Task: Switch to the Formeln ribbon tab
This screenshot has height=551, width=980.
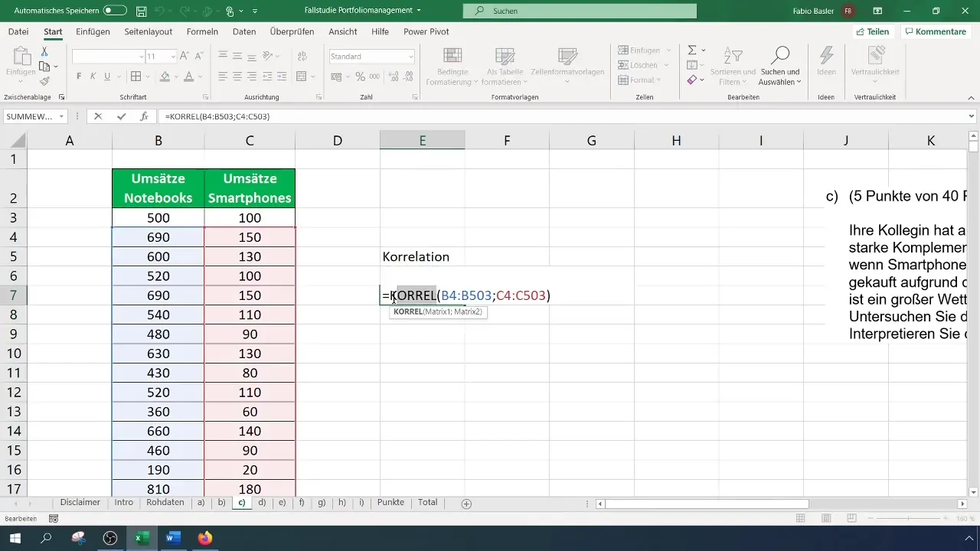Action: coord(203,31)
